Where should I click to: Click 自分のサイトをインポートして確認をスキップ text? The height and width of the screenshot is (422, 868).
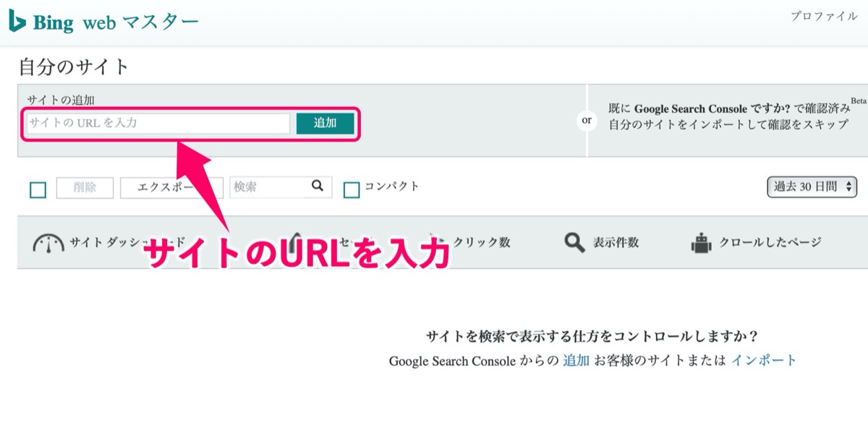pyautogui.click(x=728, y=124)
